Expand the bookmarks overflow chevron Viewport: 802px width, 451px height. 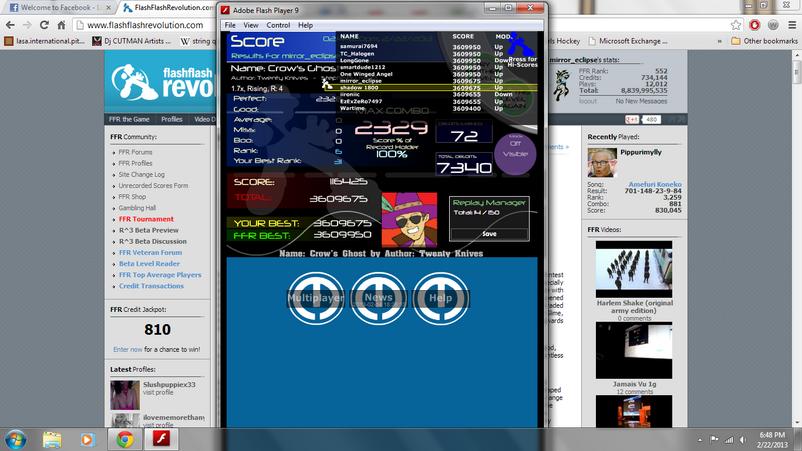tap(720, 41)
